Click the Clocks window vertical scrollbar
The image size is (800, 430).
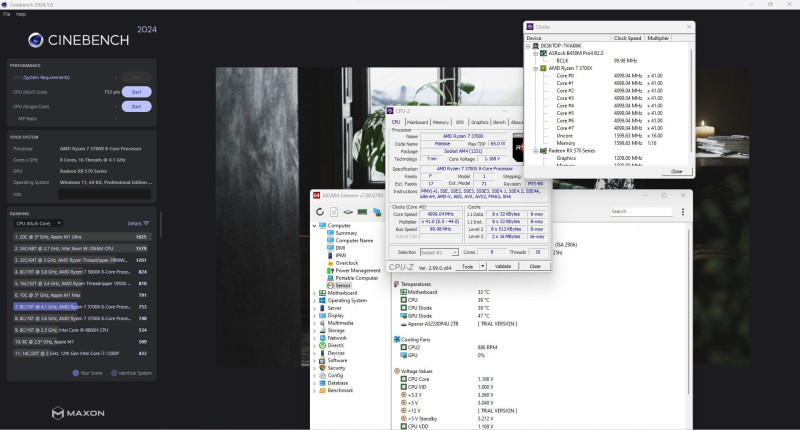coord(692,100)
